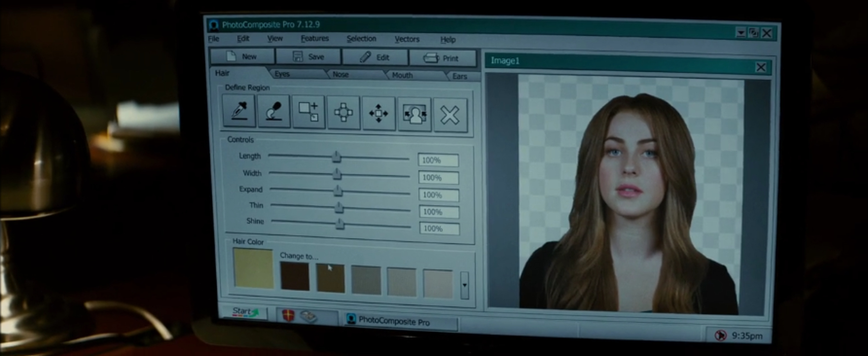The width and height of the screenshot is (868, 356).
Task: Click the add selection rectangle tool
Action: click(x=308, y=112)
